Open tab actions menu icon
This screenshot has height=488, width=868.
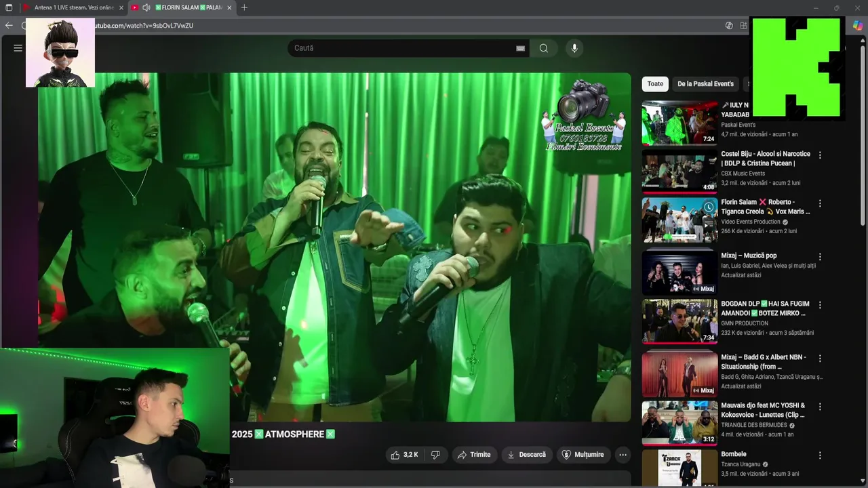click(x=9, y=7)
